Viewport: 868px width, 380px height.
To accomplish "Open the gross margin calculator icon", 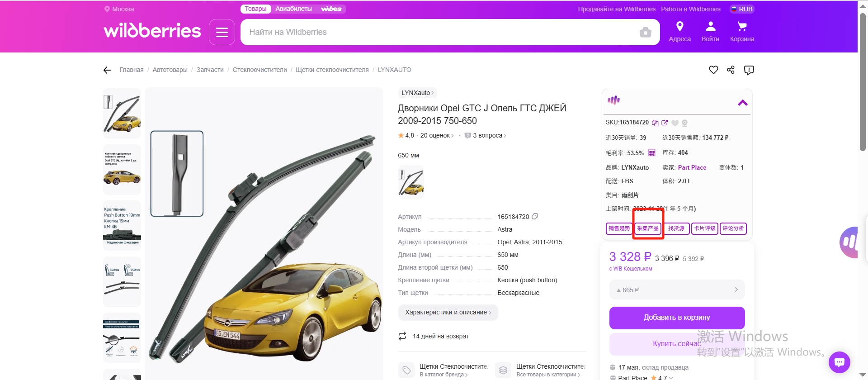I will coord(652,153).
